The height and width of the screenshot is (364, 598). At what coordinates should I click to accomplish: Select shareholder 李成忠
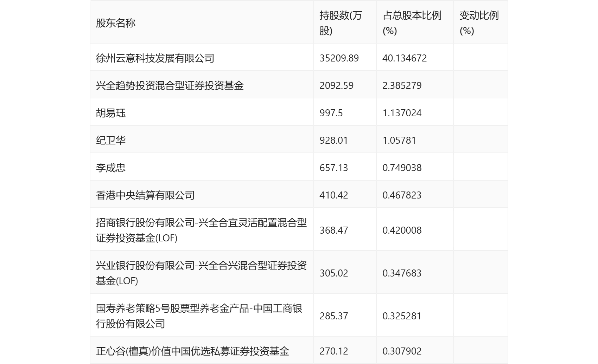[x=111, y=168]
